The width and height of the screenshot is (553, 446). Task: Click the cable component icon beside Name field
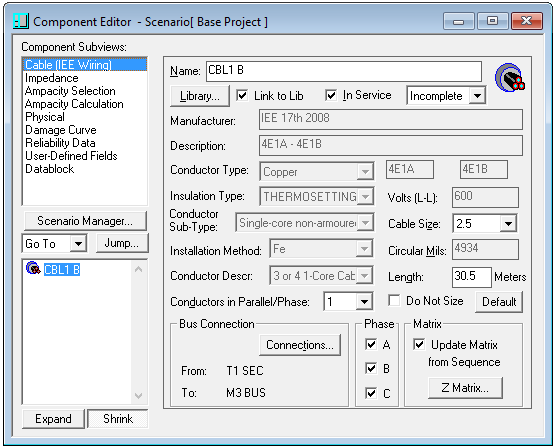pyautogui.click(x=510, y=78)
